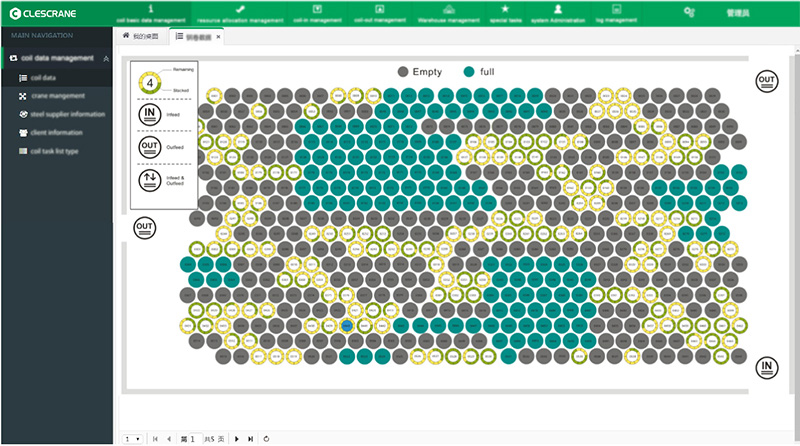Open the settings gears icon in header
800x446 pixels.
688,11
